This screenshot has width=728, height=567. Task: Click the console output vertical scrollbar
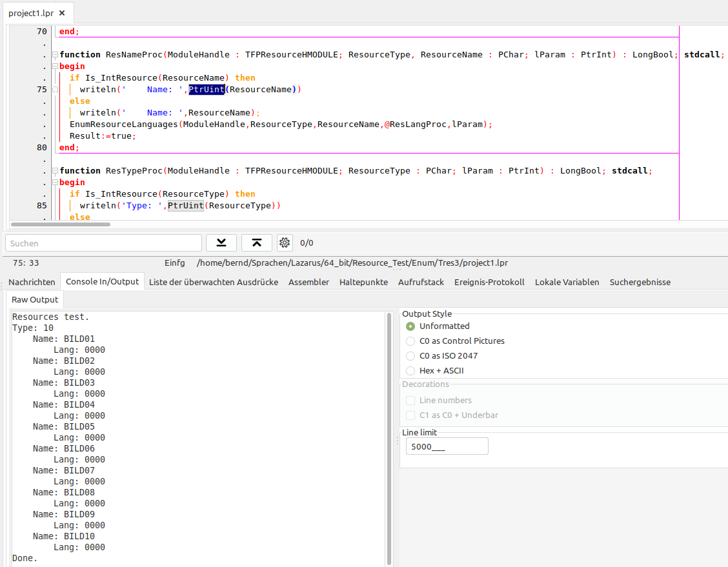[x=389, y=439]
